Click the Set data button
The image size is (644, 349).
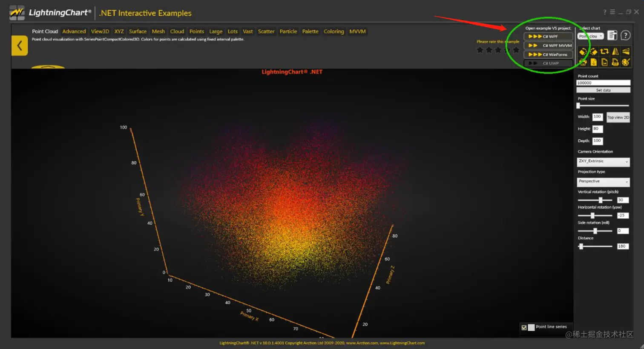tap(603, 90)
